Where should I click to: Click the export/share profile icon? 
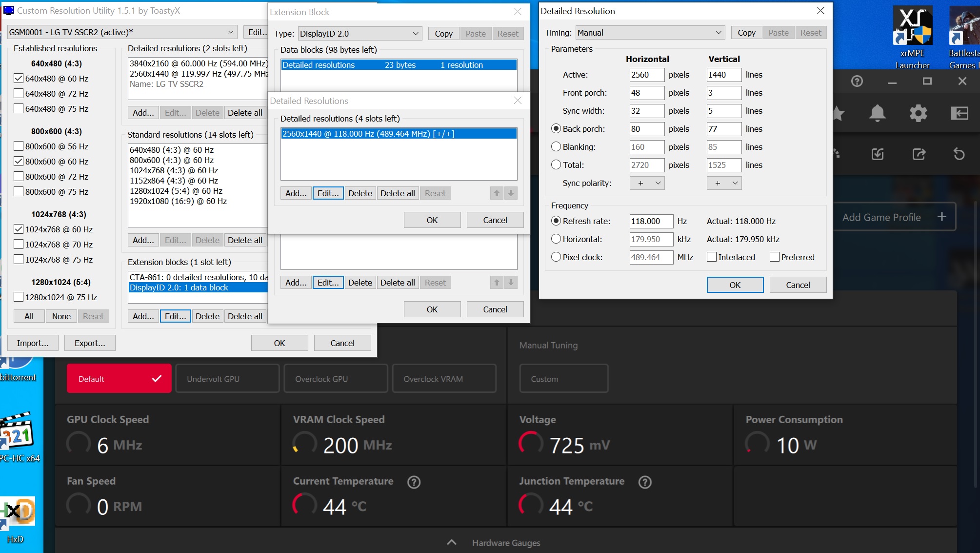(919, 154)
